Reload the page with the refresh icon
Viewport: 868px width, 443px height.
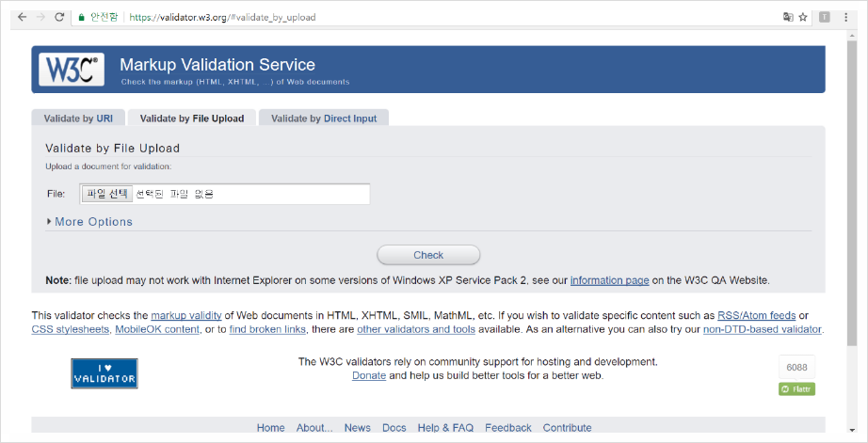pyautogui.click(x=59, y=17)
